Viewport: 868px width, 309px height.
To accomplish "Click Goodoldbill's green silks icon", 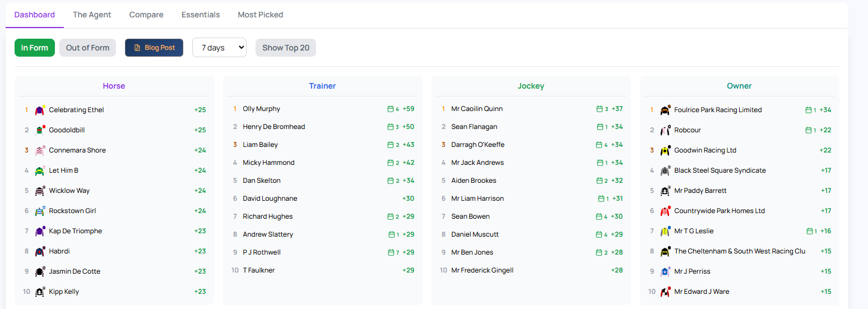I will [40, 130].
